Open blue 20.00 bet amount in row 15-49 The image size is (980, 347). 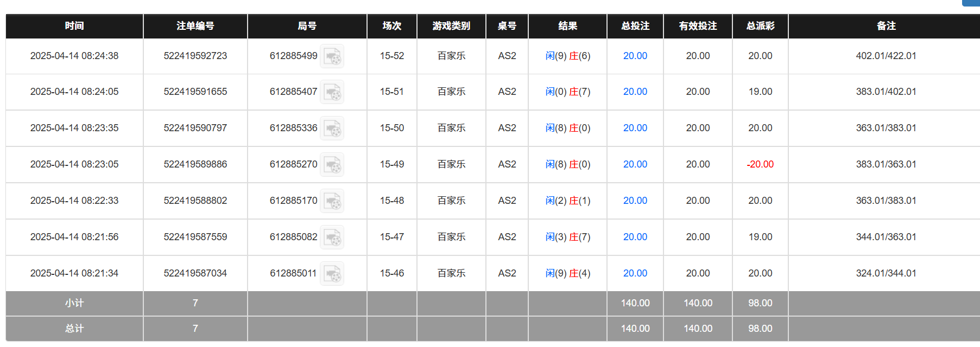pyautogui.click(x=635, y=164)
